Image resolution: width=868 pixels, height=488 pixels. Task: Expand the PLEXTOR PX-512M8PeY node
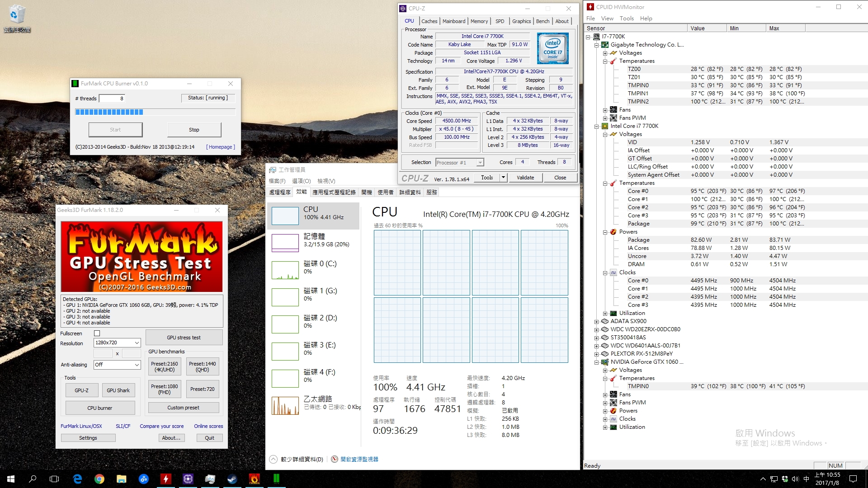[x=596, y=354]
